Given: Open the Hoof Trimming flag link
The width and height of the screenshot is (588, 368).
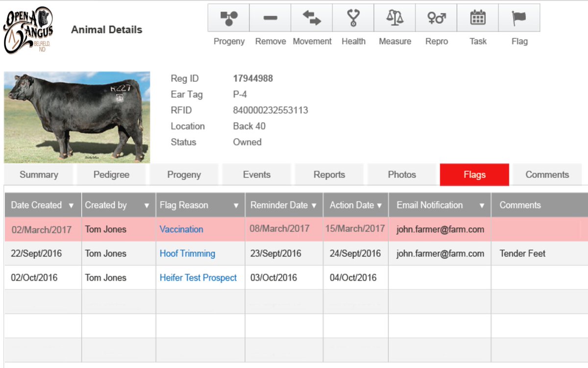Looking at the screenshot, I should [x=187, y=253].
